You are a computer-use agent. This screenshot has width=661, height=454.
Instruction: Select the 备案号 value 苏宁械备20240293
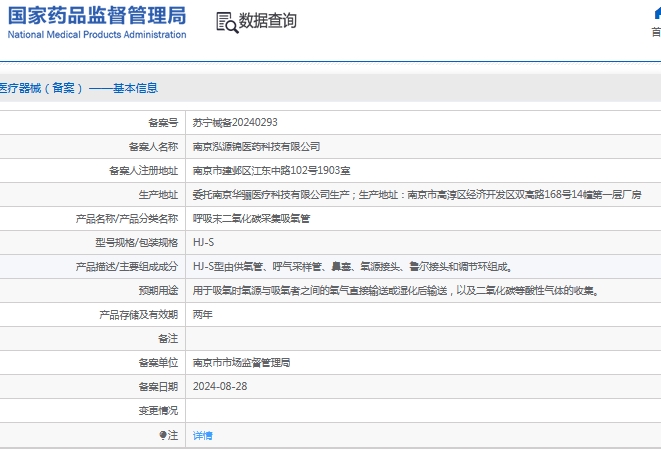coord(235,122)
